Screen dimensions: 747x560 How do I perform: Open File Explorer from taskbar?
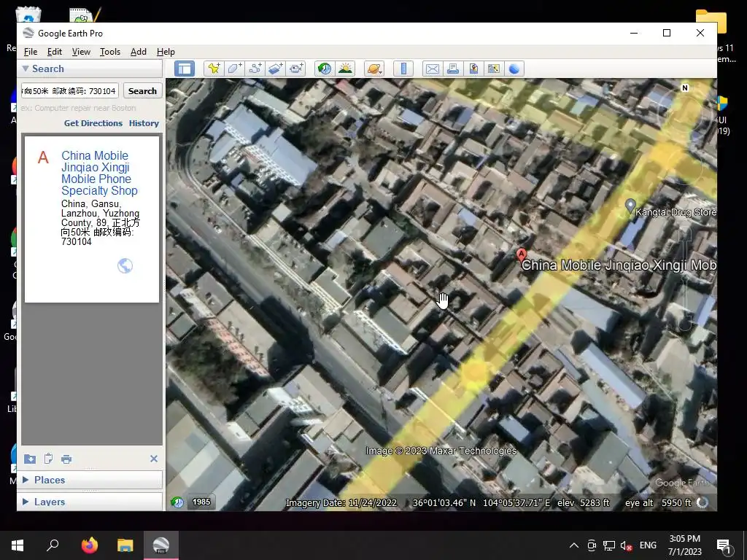(x=125, y=545)
